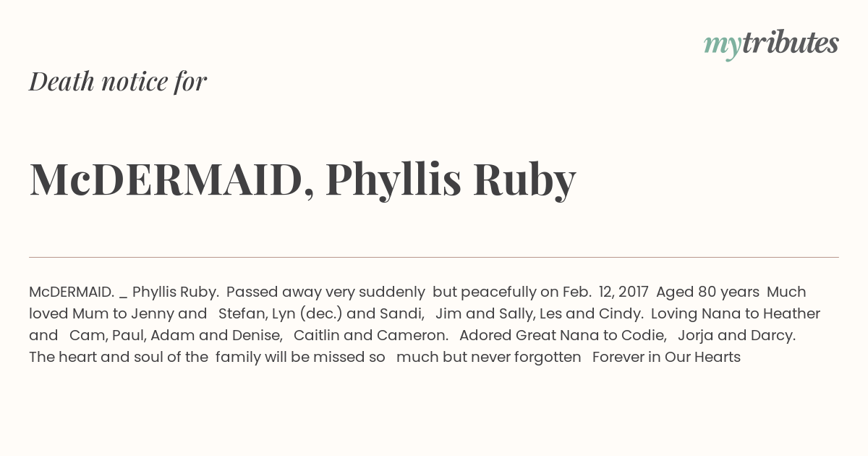Click the surname "McDERMAID," in the title
868x456 pixels.
tap(171, 180)
